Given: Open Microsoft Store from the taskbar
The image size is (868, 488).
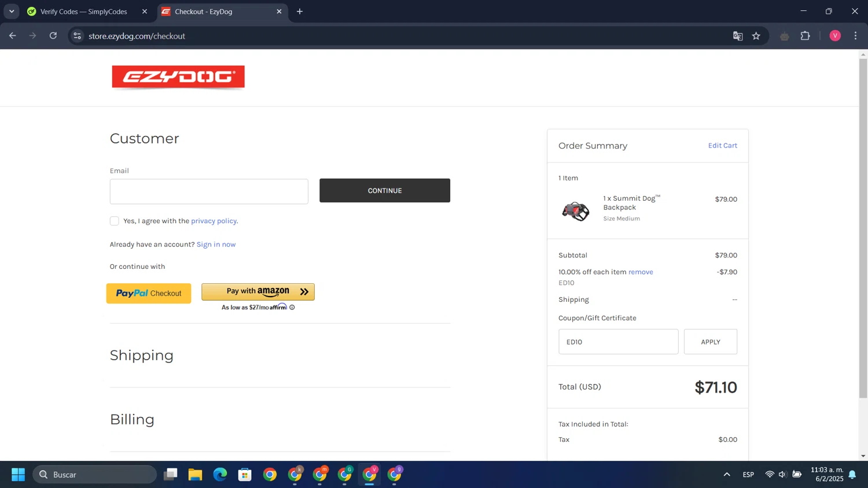Looking at the screenshot, I should pos(245,475).
